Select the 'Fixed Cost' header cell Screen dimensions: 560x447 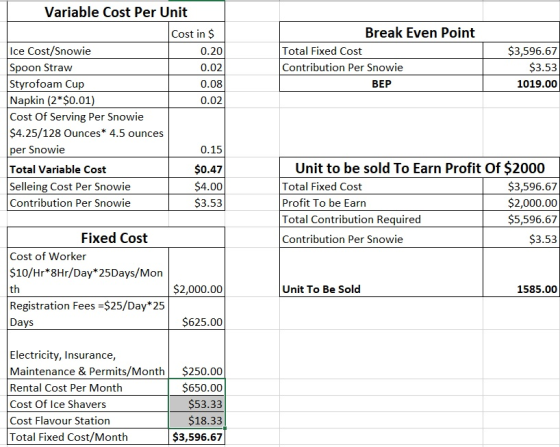(116, 237)
